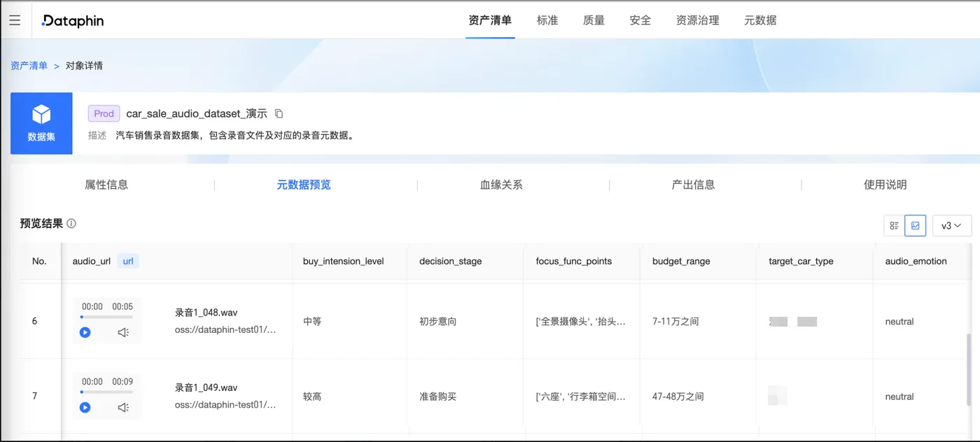Play the 录音1_048.wav audio
Viewport: 980px width, 442px height.
[85, 332]
